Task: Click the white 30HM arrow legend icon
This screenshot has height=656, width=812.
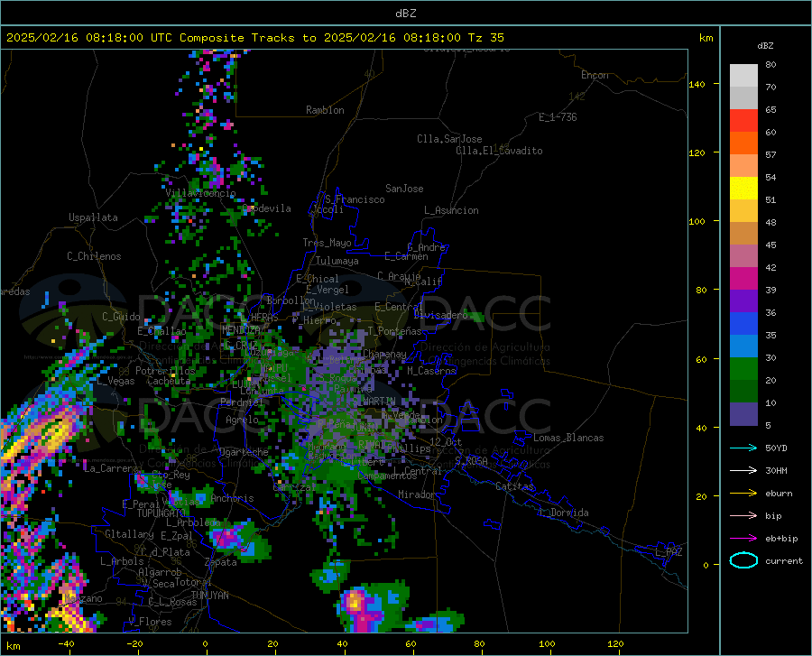Action: (x=743, y=471)
